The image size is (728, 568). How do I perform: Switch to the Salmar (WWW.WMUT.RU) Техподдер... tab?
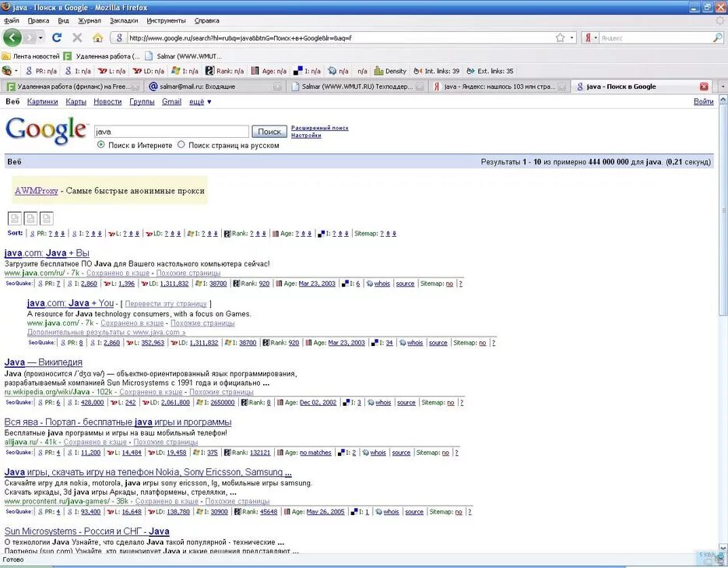[357, 86]
